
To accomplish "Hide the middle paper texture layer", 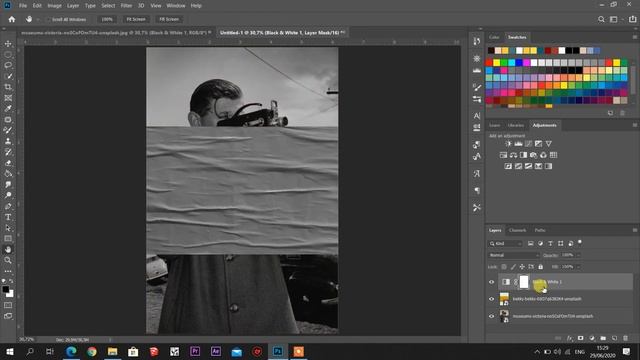I will (x=491, y=299).
